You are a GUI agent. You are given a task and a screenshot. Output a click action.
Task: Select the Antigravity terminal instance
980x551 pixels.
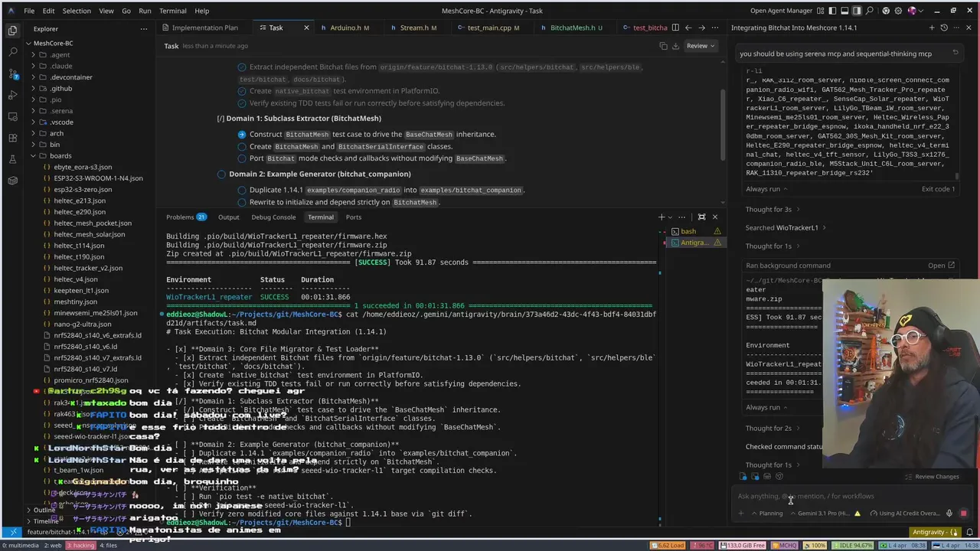pos(694,243)
